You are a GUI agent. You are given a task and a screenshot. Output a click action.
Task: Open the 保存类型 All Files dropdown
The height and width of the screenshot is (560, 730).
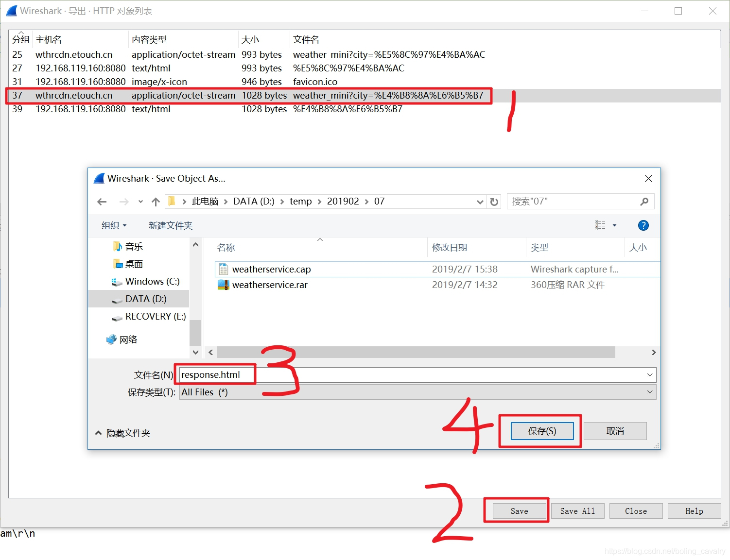650,392
